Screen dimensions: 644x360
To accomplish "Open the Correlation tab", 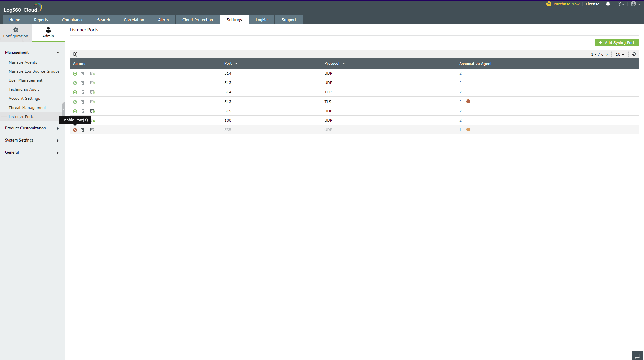I will pyautogui.click(x=134, y=20).
